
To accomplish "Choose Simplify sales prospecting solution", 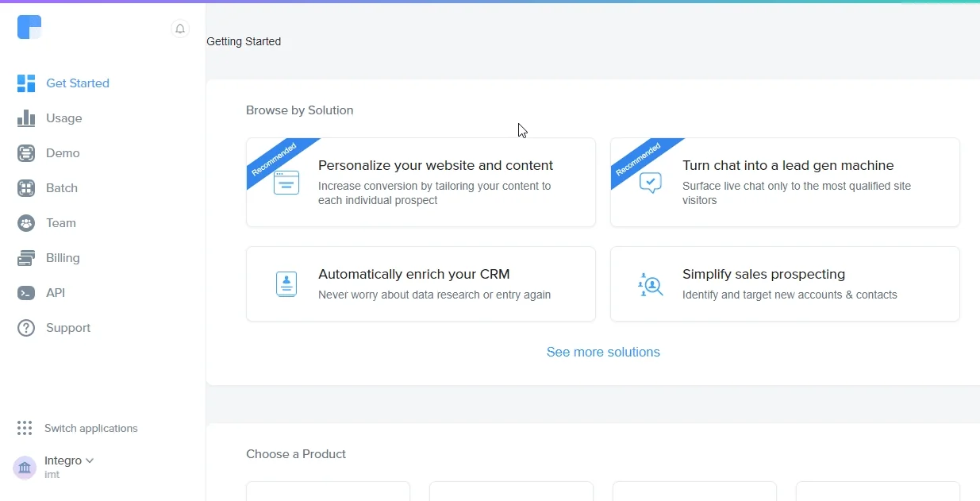I will (785, 284).
